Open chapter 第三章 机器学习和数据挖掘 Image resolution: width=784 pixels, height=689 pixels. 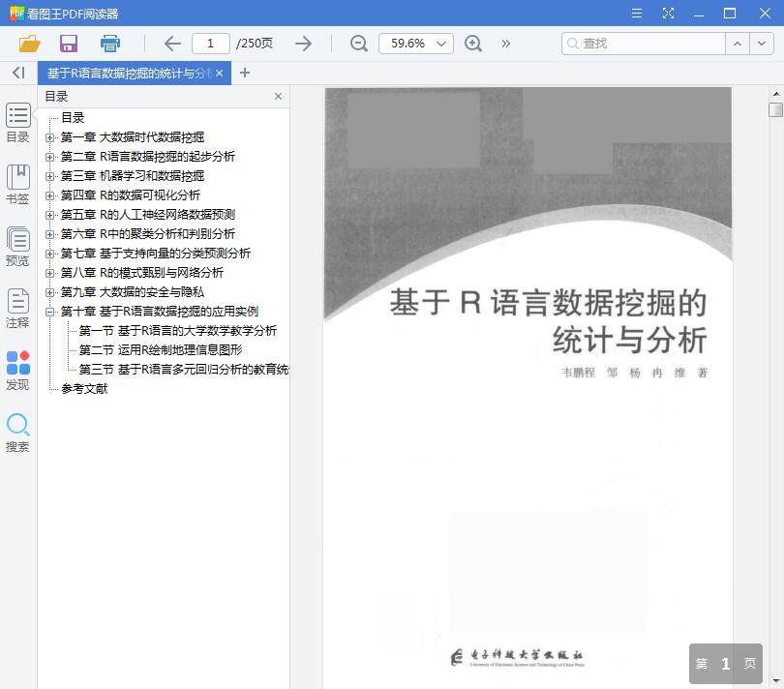coord(132,176)
